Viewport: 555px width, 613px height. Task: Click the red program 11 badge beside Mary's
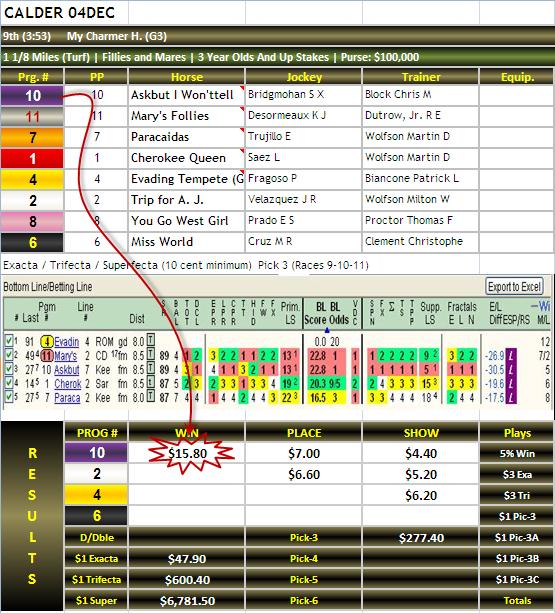tap(47, 356)
